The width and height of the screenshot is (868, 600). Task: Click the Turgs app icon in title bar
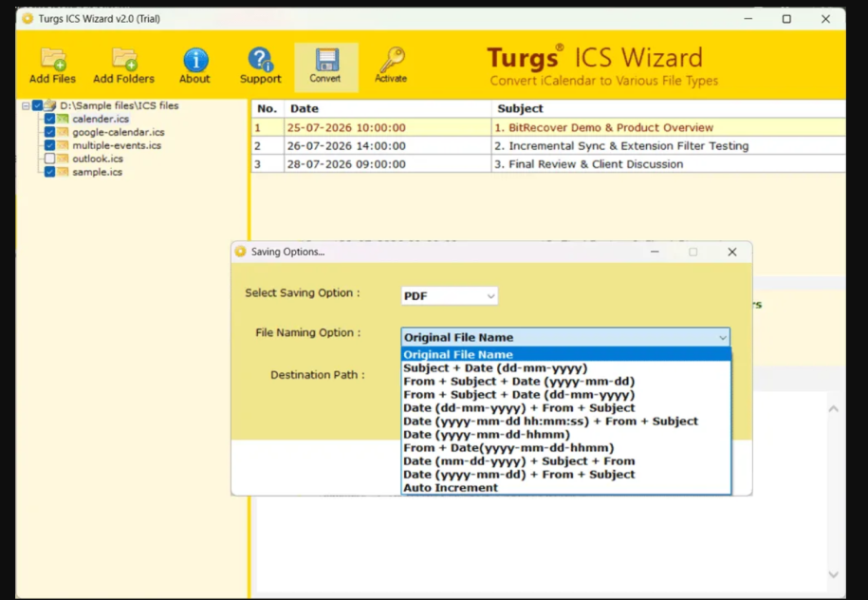[x=28, y=19]
